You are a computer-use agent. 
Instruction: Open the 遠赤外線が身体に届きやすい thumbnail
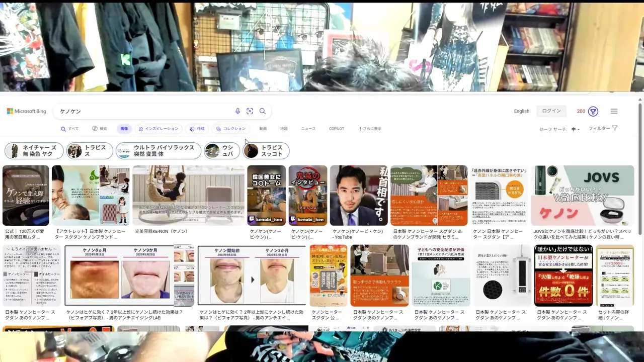click(499, 196)
